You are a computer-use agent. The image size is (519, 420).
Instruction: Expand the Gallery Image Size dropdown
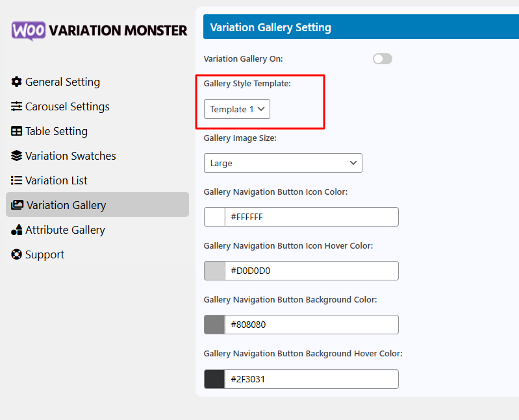(283, 163)
